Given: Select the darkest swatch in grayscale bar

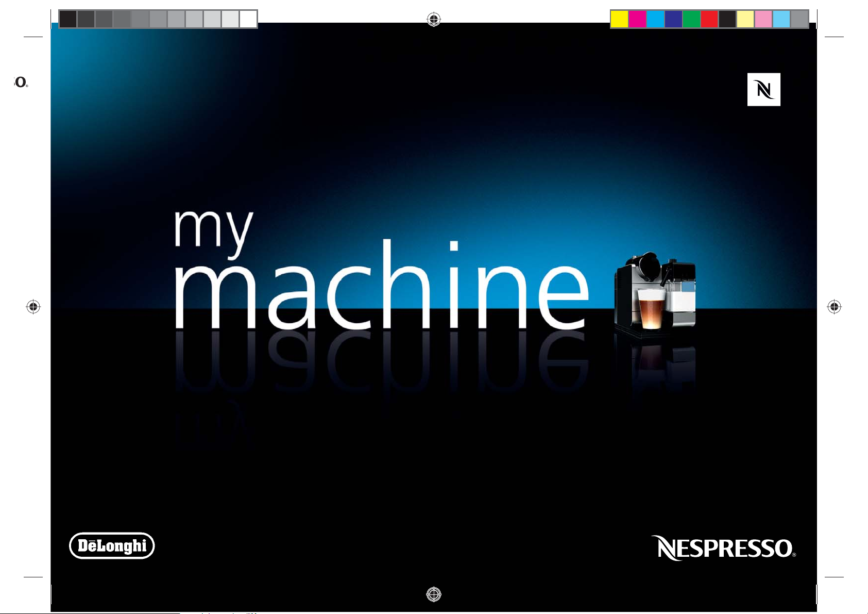Looking at the screenshot, I should (68, 19).
